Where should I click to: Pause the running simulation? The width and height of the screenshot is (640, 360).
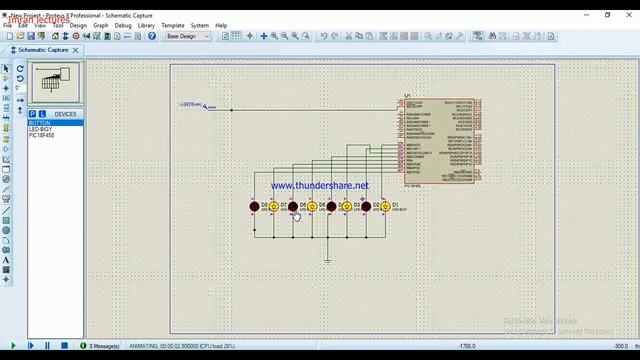(47, 346)
